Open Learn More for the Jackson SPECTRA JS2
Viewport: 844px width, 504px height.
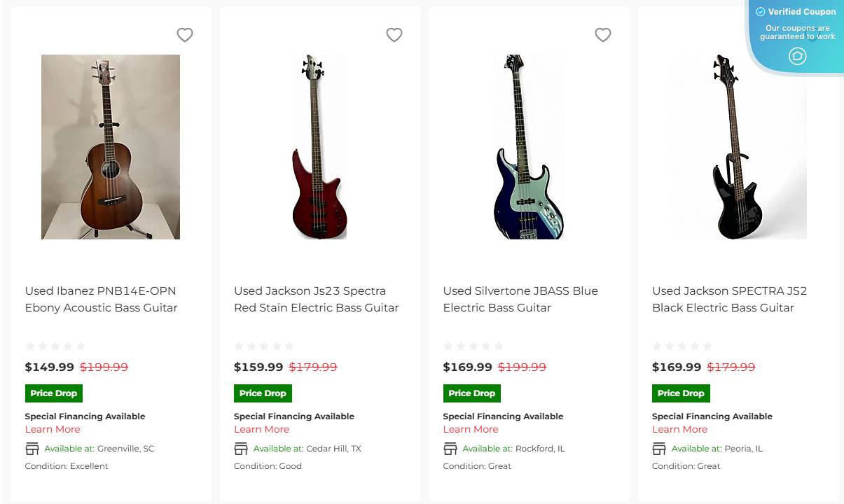click(x=679, y=429)
